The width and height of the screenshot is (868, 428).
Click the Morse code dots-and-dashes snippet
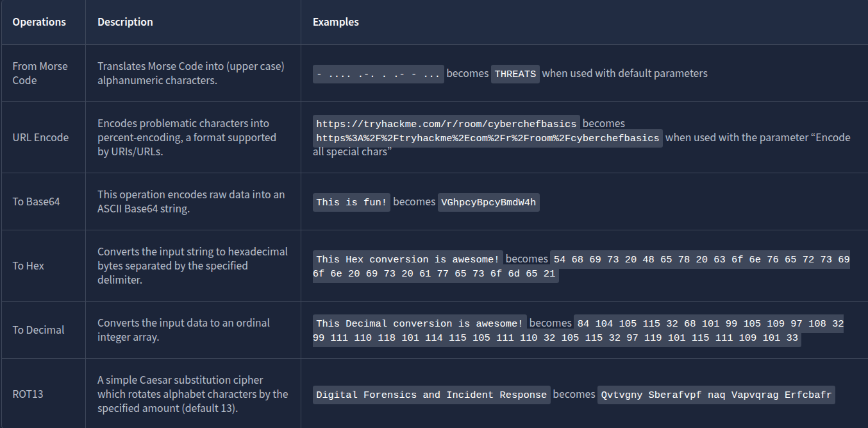pyautogui.click(x=378, y=74)
